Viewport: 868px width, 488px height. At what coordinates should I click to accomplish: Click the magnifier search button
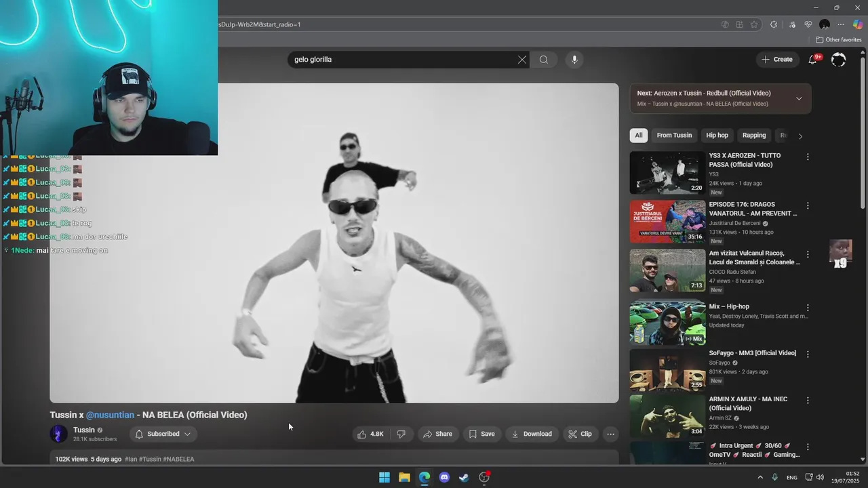(x=544, y=60)
